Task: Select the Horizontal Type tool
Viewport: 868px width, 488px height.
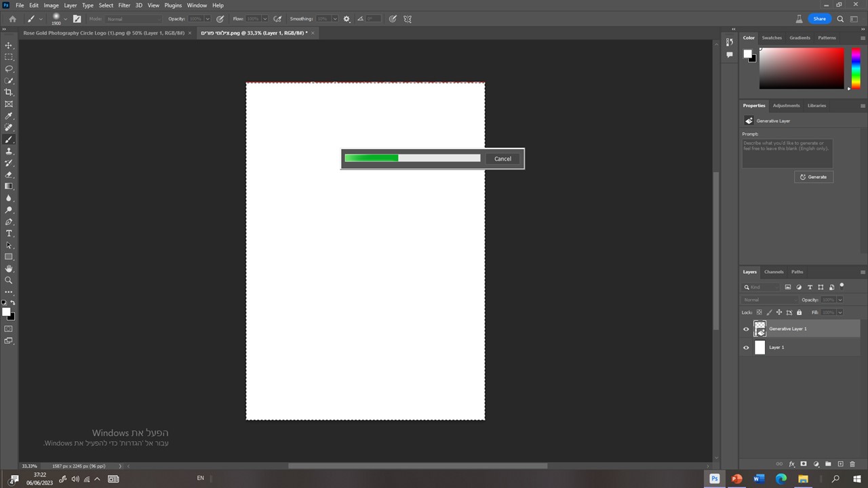Action: 9,233
